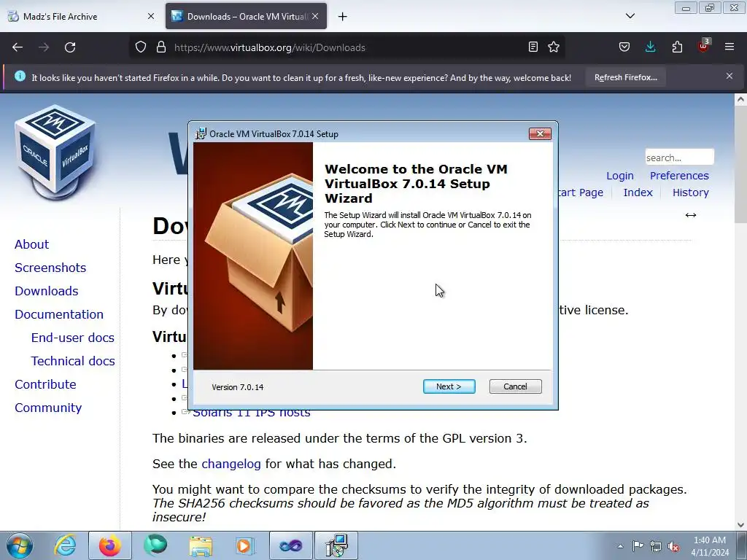
Task: Click page scrollbar up arrow
Action: pos(741,99)
